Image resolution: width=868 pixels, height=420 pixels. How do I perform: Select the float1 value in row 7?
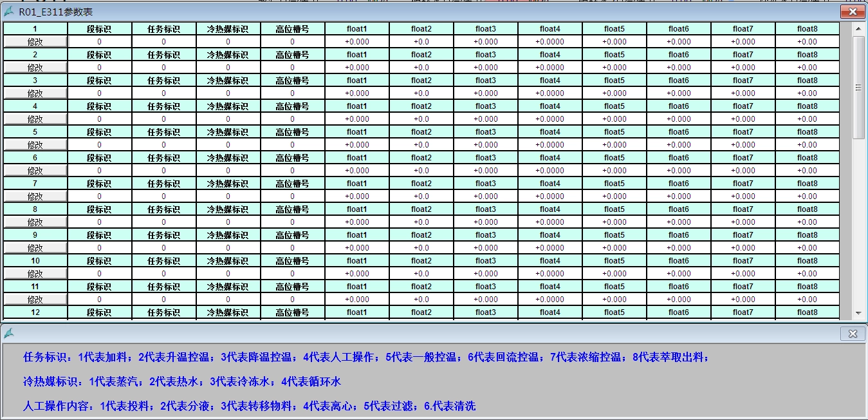click(357, 196)
